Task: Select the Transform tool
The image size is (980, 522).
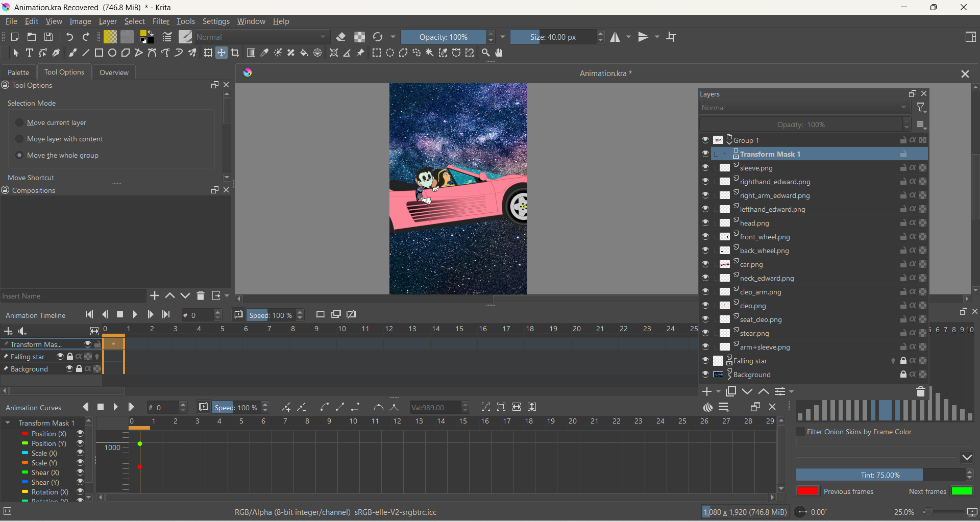Action: tap(208, 53)
